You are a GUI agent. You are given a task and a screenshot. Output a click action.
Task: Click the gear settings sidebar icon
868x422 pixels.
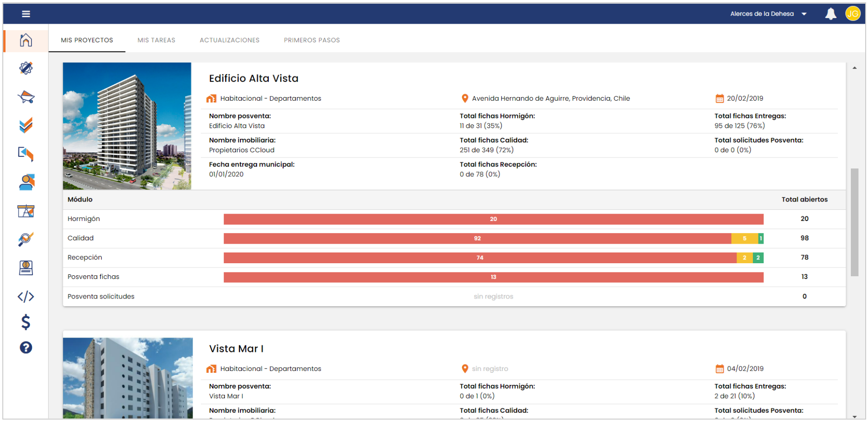click(26, 68)
